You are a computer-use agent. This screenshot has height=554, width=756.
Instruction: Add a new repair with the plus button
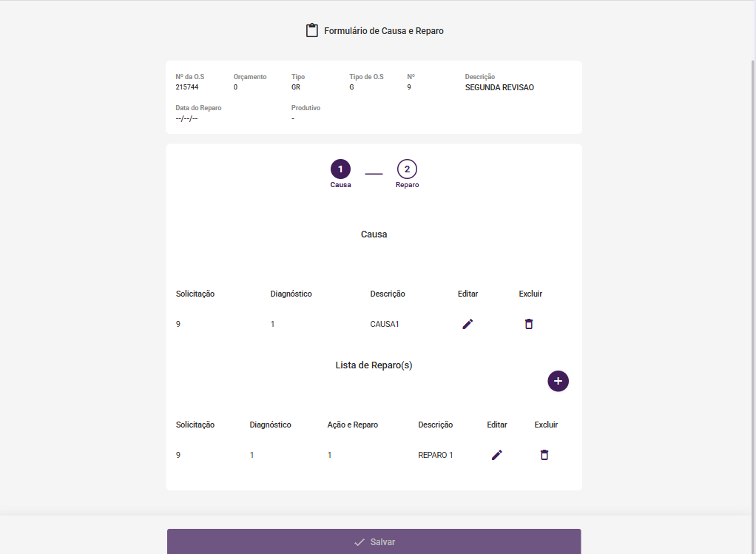pyautogui.click(x=558, y=381)
